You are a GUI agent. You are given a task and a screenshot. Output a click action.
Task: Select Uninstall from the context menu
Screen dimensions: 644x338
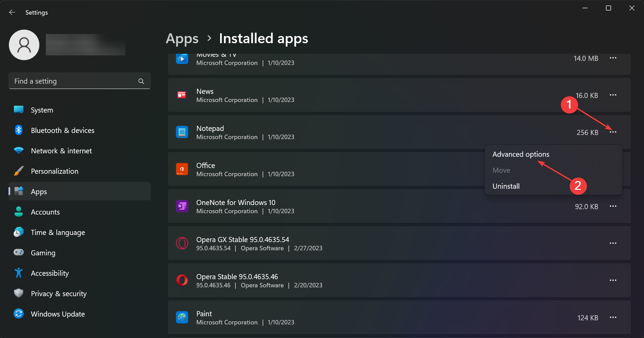point(554,186)
